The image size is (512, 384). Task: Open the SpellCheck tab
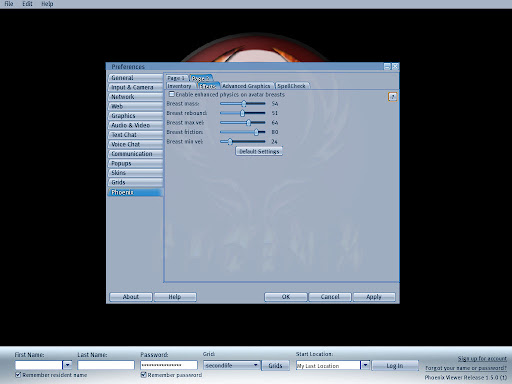tap(292, 86)
